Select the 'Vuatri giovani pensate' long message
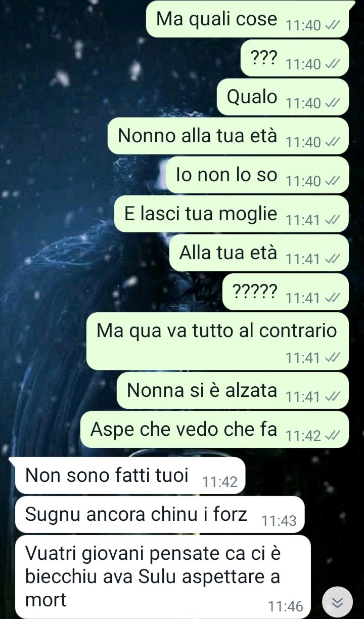The height and width of the screenshot is (619, 364). point(163,576)
